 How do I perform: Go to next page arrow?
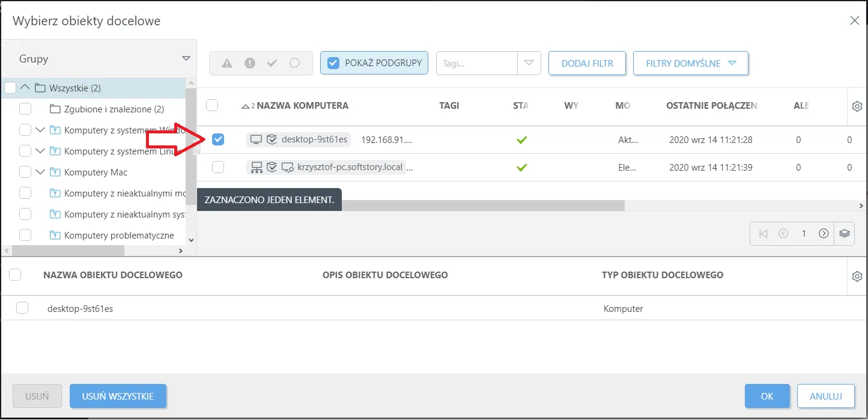coord(824,234)
